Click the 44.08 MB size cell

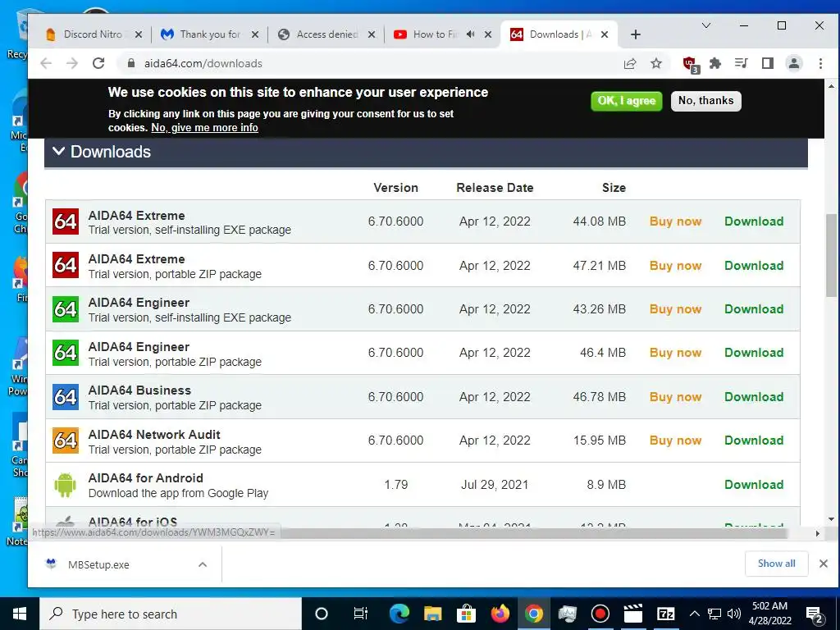tap(599, 221)
